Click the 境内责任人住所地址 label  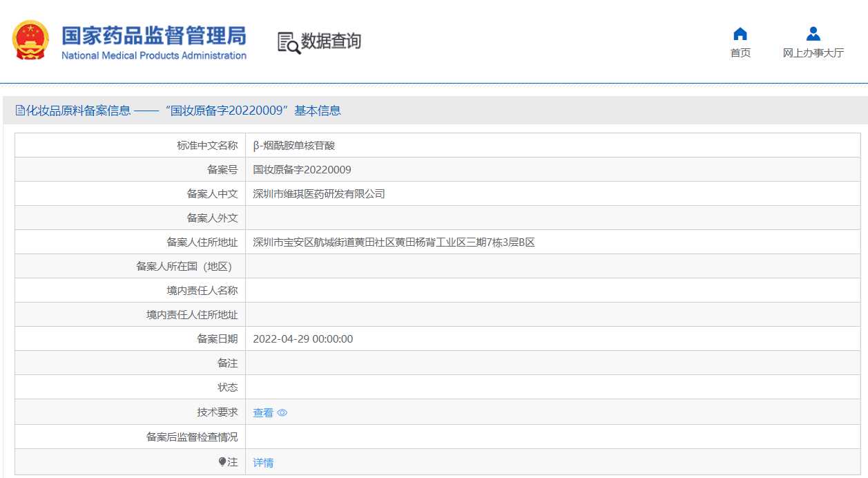192,315
